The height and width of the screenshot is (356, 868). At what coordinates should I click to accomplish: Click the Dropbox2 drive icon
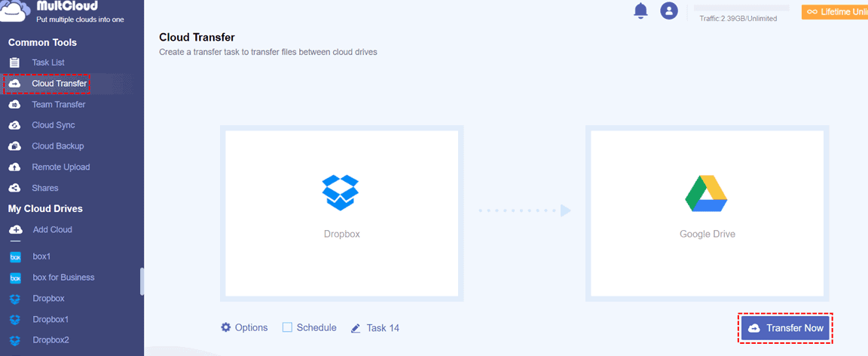click(x=16, y=340)
